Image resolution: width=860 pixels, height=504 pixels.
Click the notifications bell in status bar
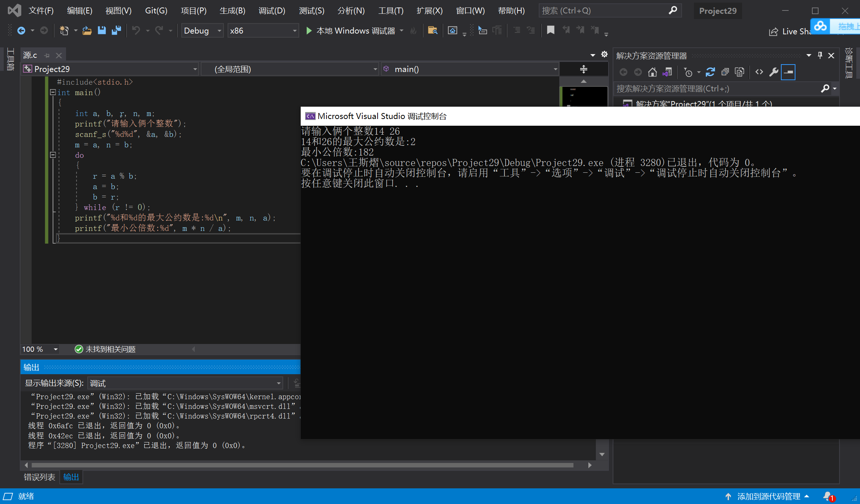click(x=827, y=496)
